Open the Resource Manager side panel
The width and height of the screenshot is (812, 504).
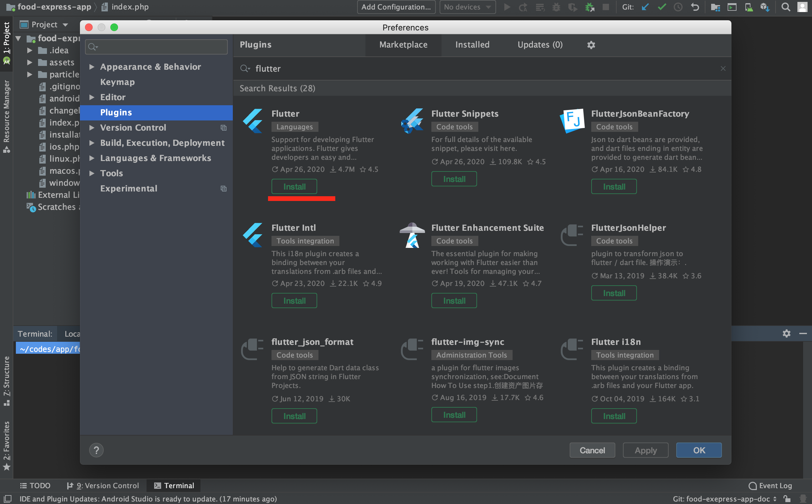click(x=6, y=116)
